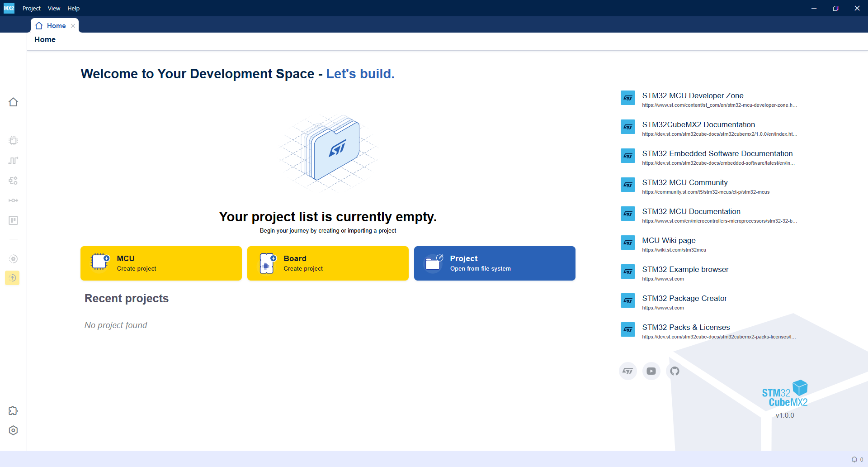Click the 'Recent projects' heading

[127, 298]
